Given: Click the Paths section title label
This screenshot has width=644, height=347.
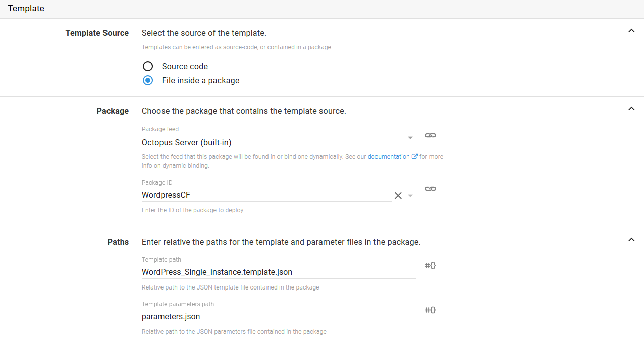Looking at the screenshot, I should point(118,242).
